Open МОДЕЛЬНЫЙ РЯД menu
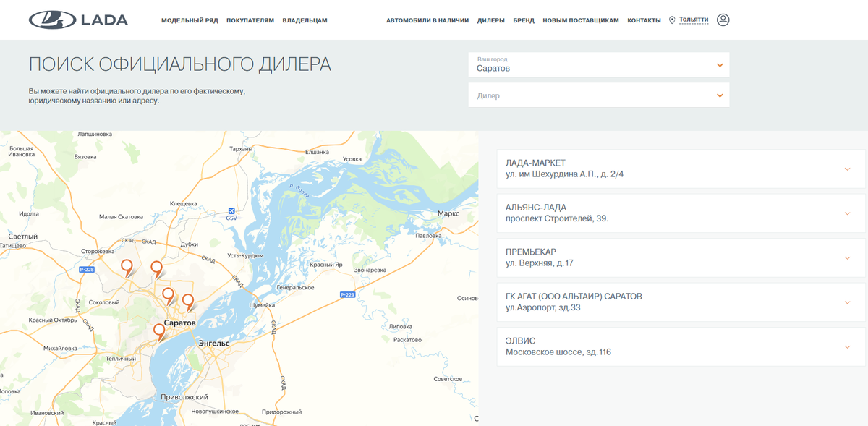868x426 pixels. (190, 20)
